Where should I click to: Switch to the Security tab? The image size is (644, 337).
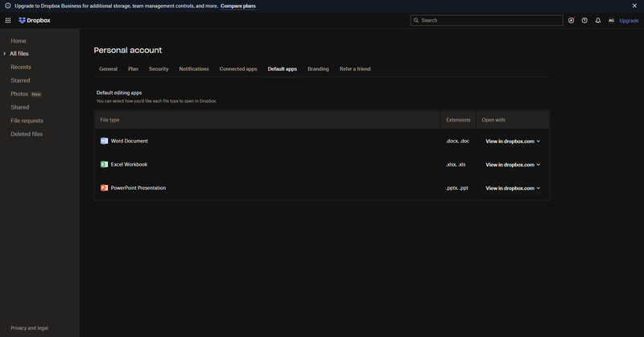point(159,69)
